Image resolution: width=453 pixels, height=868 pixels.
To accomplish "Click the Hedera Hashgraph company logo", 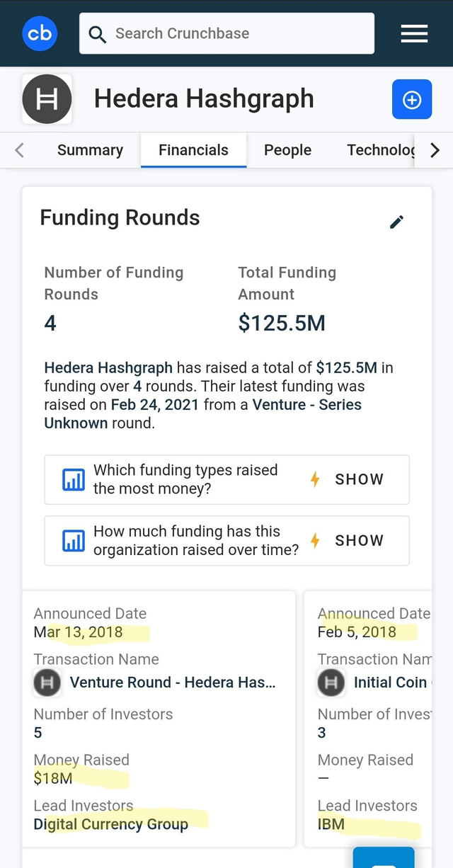I will 47,99.
